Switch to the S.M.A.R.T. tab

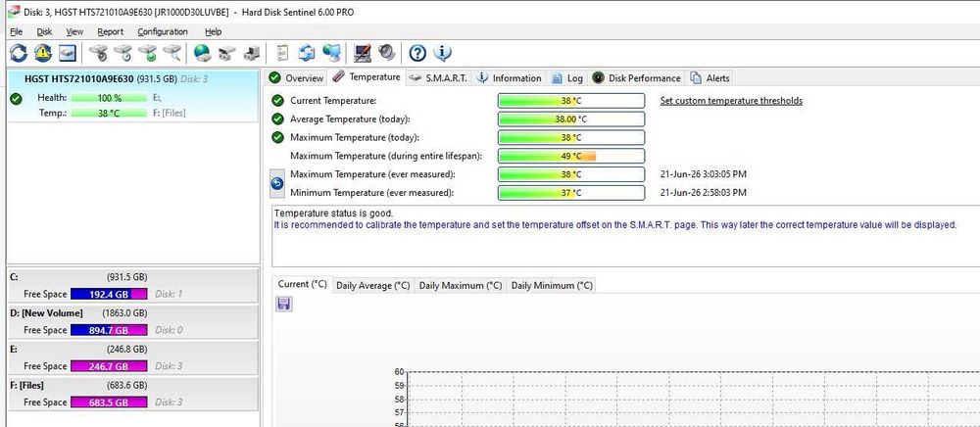[x=438, y=78]
